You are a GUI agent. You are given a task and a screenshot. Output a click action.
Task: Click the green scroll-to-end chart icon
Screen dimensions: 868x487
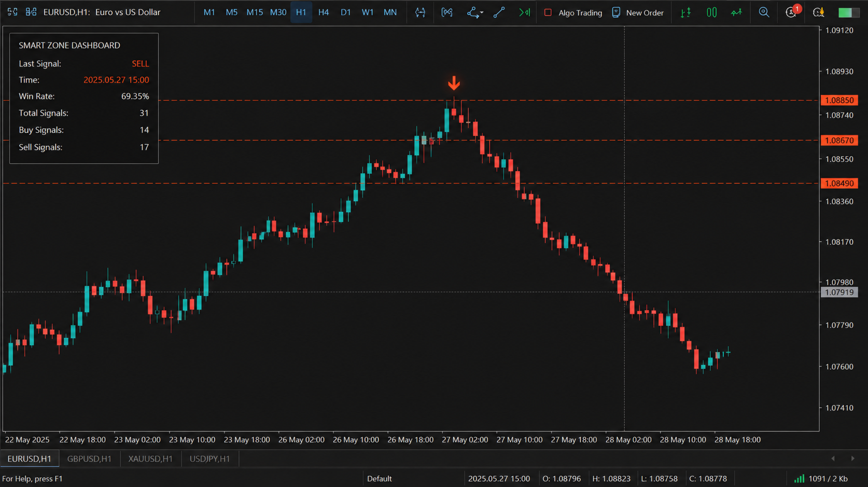click(525, 12)
